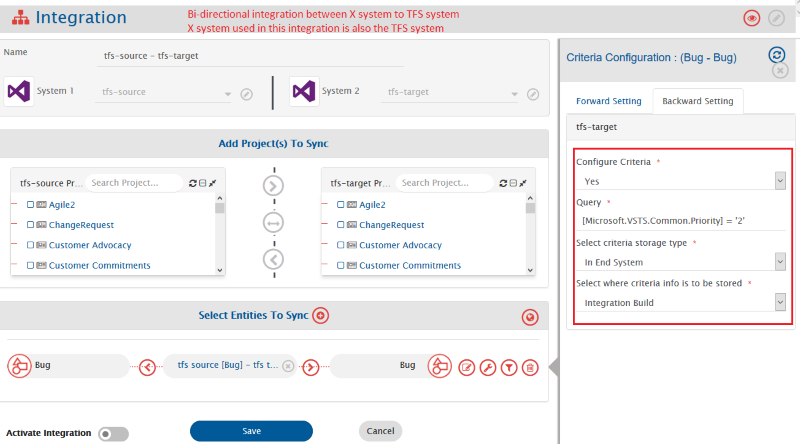Click the add entity plus icon
Image resolution: width=800 pixels, height=444 pixels.
coord(320,316)
